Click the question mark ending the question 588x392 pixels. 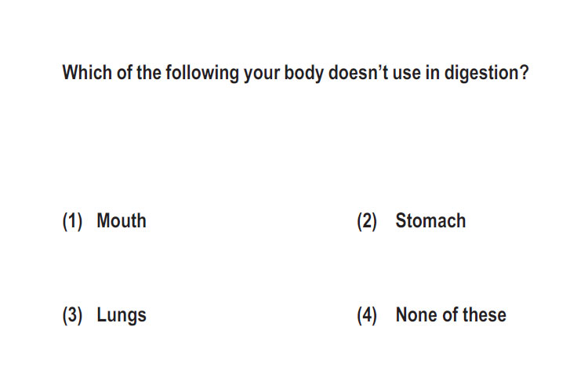pyautogui.click(x=524, y=72)
